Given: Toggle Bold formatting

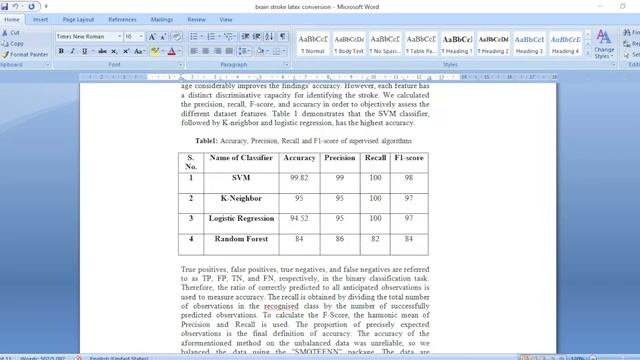Looking at the screenshot, I should [x=61, y=51].
